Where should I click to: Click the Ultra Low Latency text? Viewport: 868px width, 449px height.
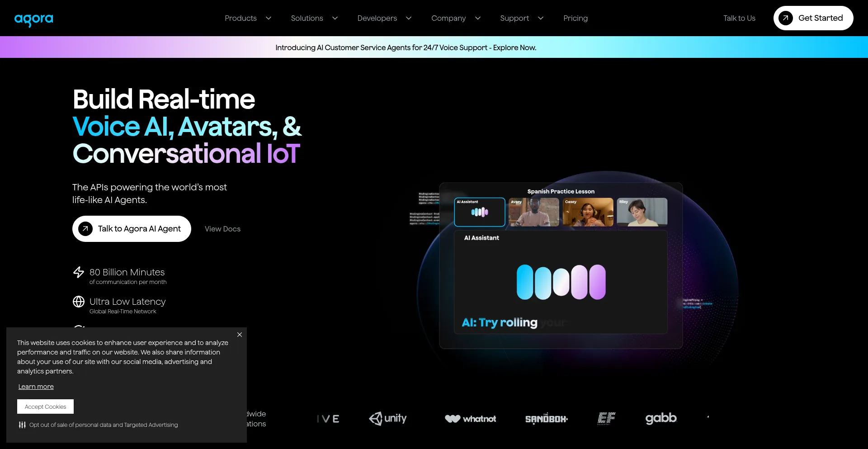(x=127, y=302)
